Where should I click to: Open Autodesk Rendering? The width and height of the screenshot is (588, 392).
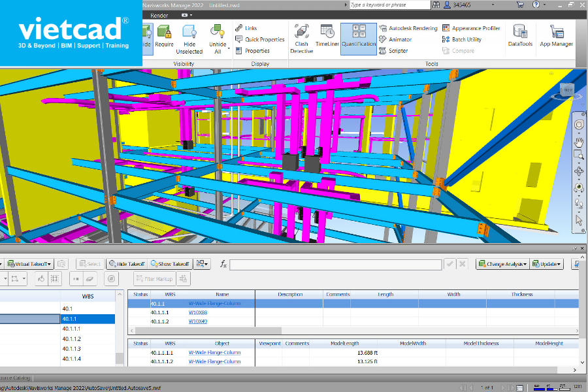coord(408,28)
